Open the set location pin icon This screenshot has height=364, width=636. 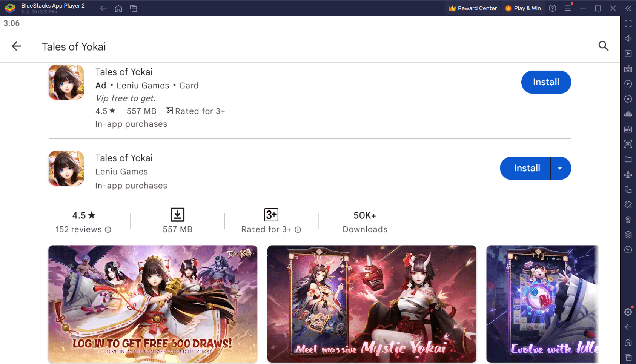pos(628,220)
